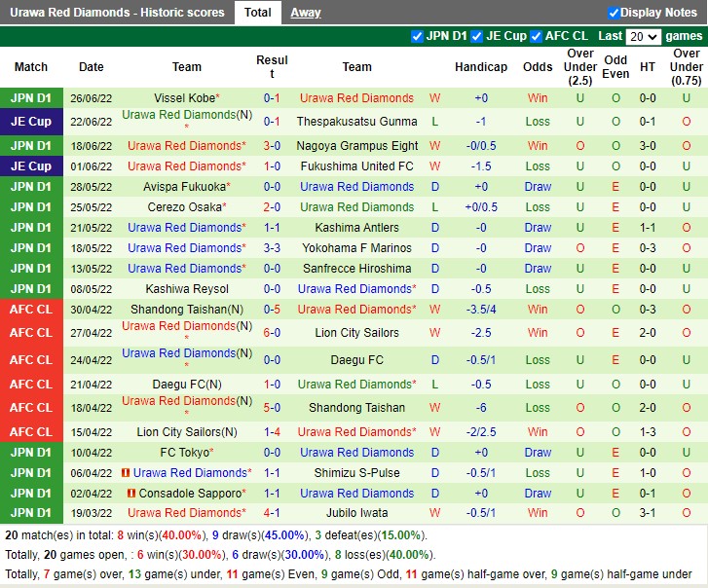Click the JPN D1 badge for 19/03/22 match
The image size is (708, 588).
click(31, 513)
